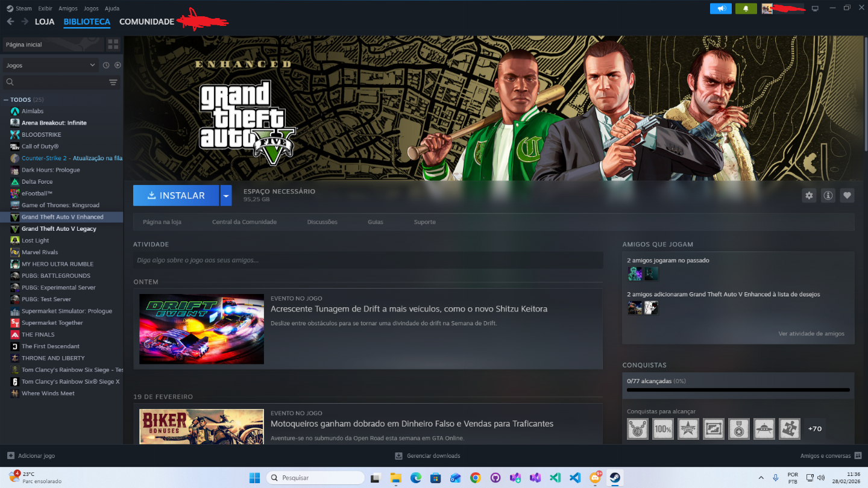Screen dimensions: 868x488
Task: Switch to the COMUNIDADE tab
Action: point(146,22)
